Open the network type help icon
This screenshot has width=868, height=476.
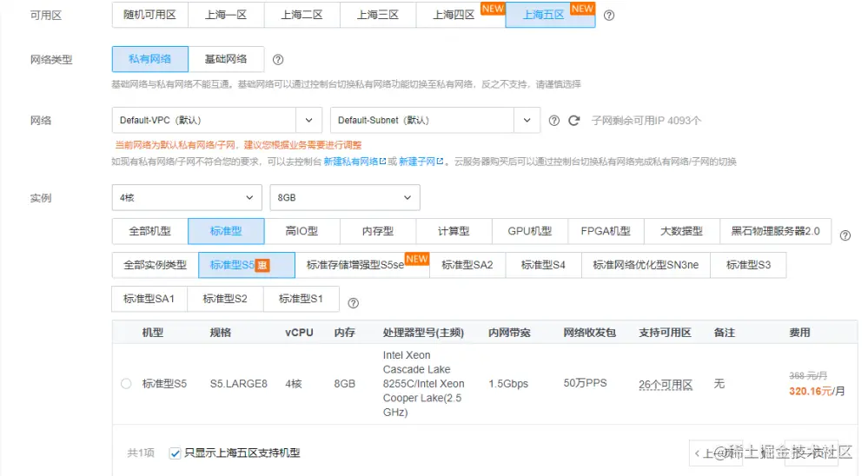point(278,59)
